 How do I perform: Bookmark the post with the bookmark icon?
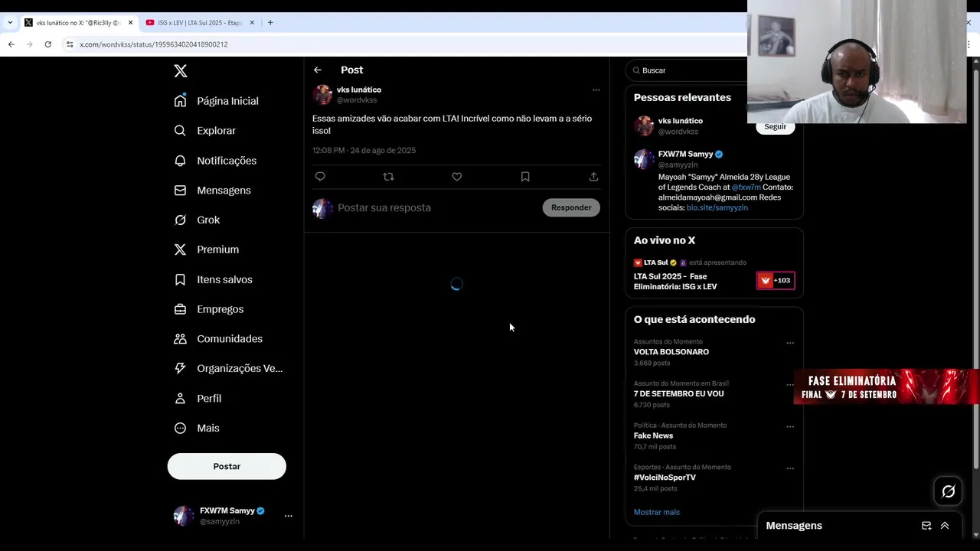point(525,177)
